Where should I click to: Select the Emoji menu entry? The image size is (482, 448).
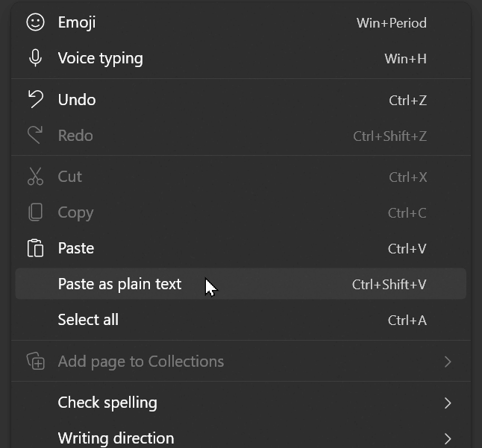(x=77, y=22)
